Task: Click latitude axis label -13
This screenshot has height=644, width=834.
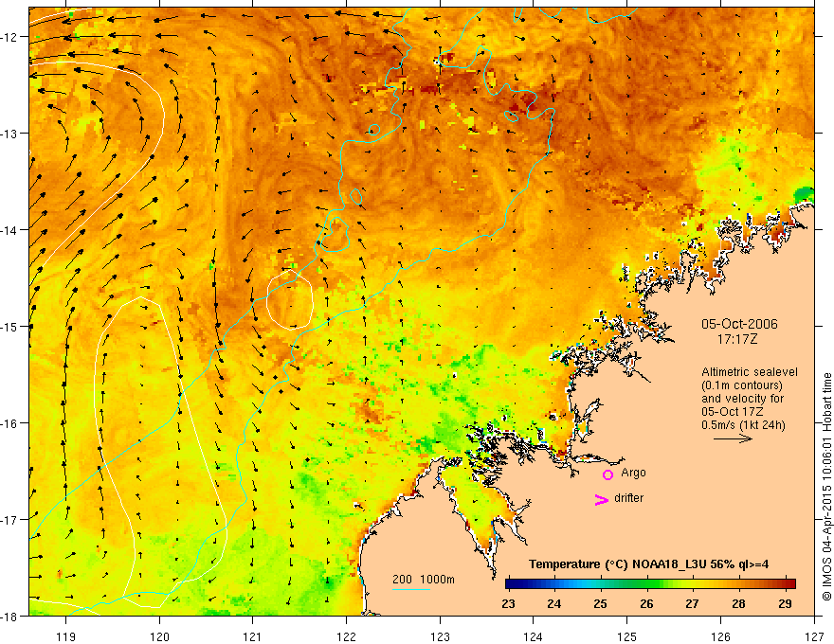Action: [11, 134]
